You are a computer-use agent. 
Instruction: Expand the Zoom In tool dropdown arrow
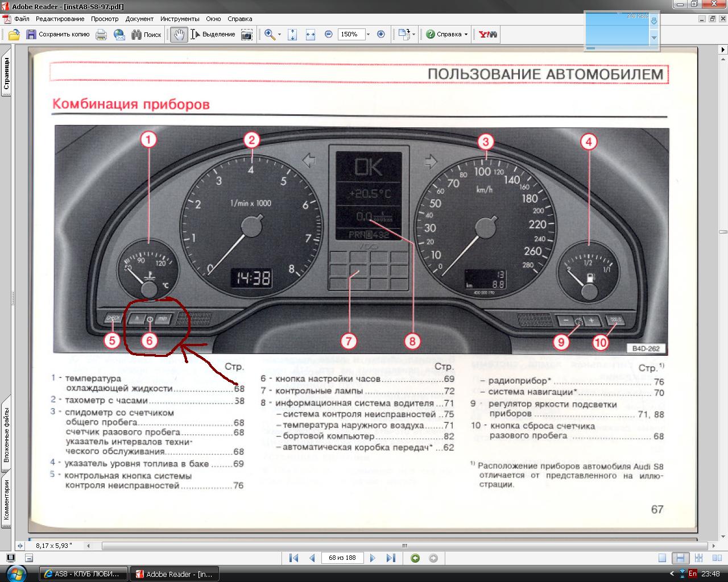click(279, 35)
